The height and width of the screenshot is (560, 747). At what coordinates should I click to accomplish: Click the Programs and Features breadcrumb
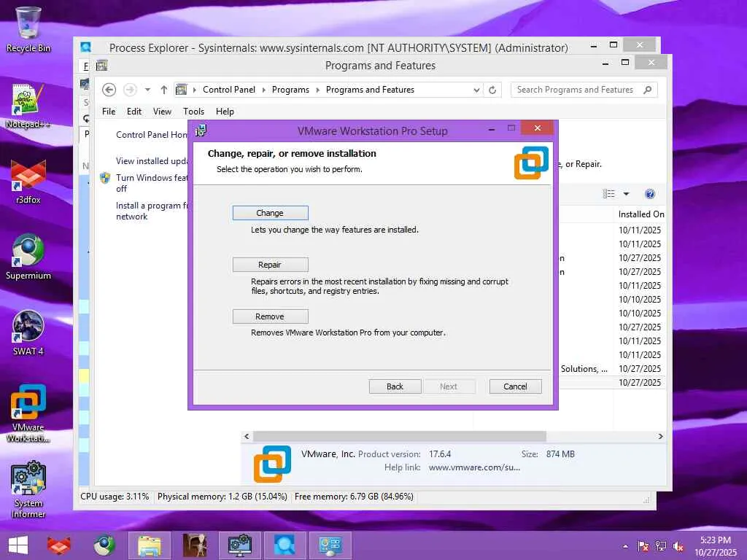tap(370, 90)
